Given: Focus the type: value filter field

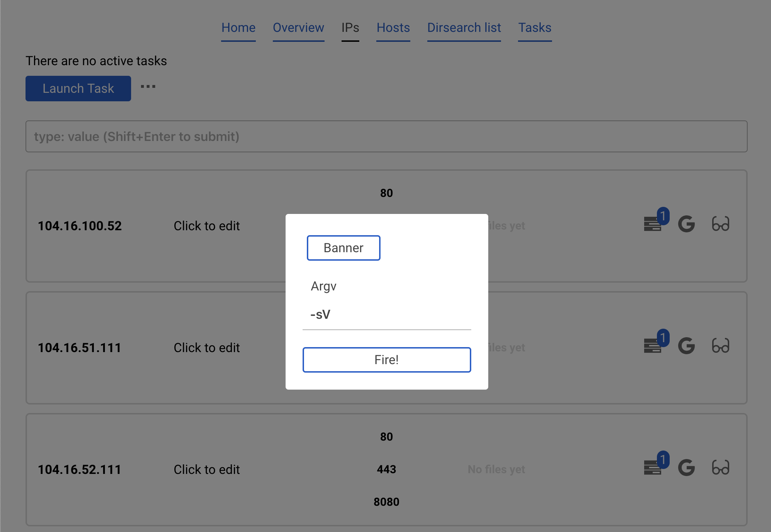Looking at the screenshot, I should pos(386,136).
